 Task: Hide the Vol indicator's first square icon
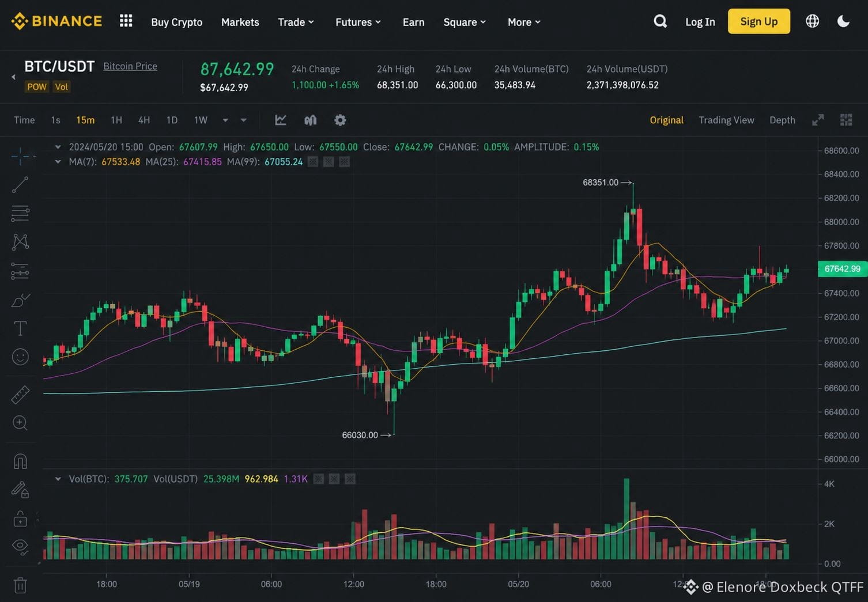pos(318,479)
